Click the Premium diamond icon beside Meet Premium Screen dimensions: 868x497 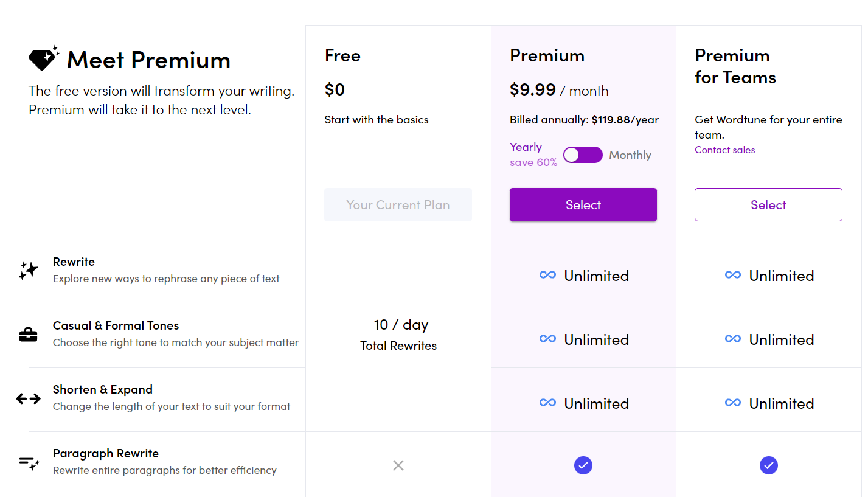coord(44,58)
